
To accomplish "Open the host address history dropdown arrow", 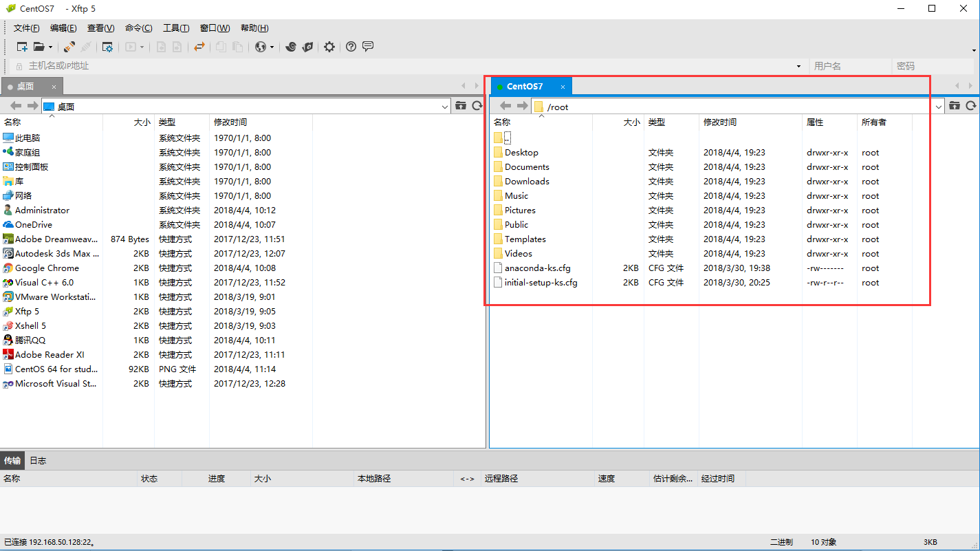I will tap(798, 66).
